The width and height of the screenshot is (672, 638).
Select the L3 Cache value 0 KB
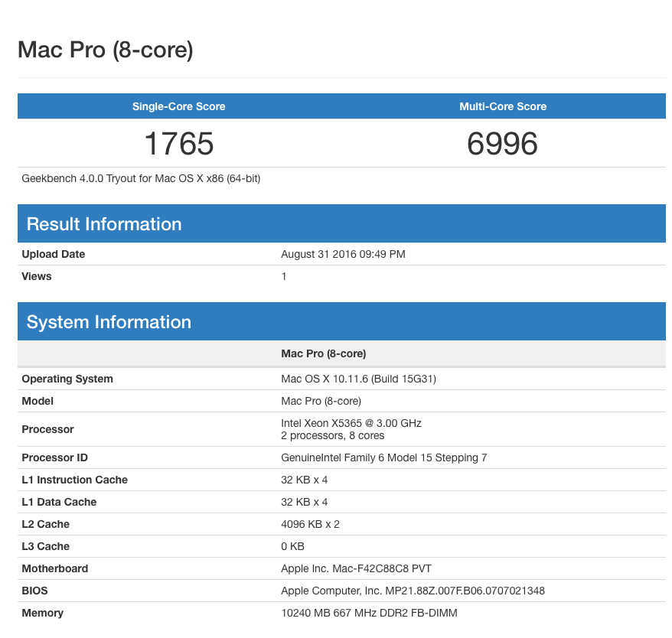[x=292, y=546]
